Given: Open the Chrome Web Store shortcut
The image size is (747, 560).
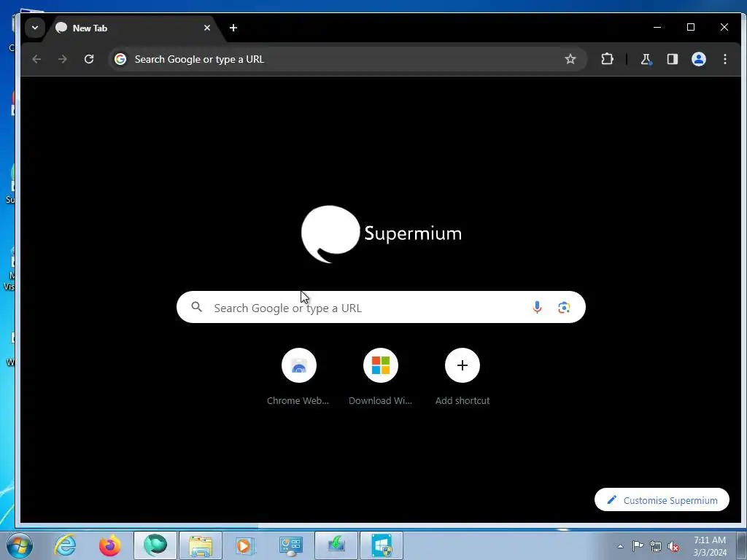Looking at the screenshot, I should coord(298,377).
